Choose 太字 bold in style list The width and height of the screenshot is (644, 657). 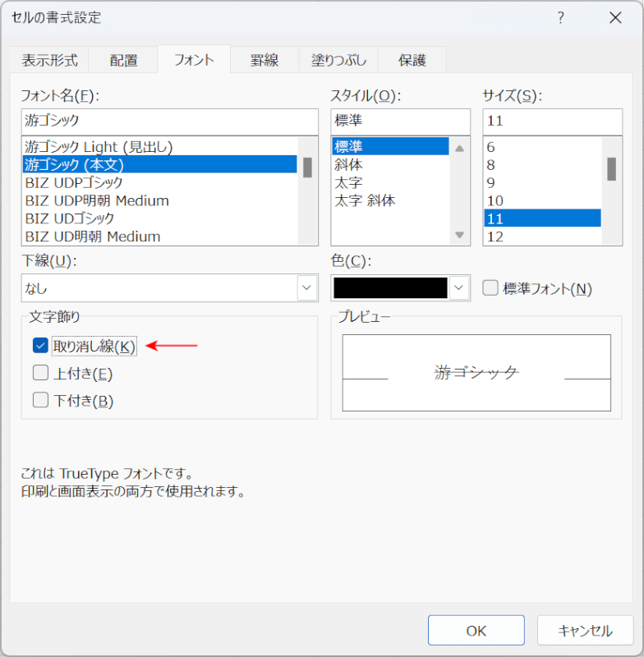tap(348, 182)
